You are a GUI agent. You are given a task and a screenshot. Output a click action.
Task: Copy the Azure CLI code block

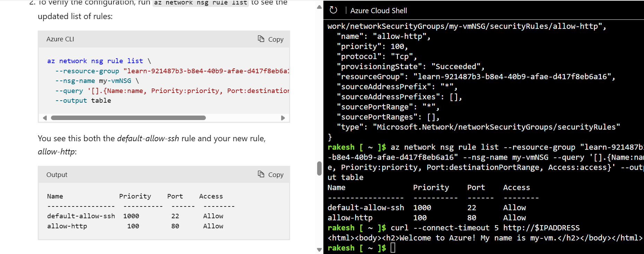pyautogui.click(x=271, y=39)
